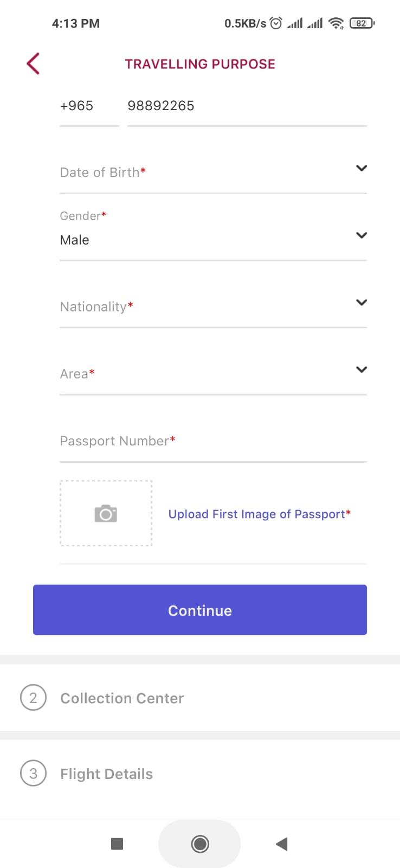Tap Upload First Image of Passport link
This screenshot has height=868, width=400.
click(x=259, y=514)
